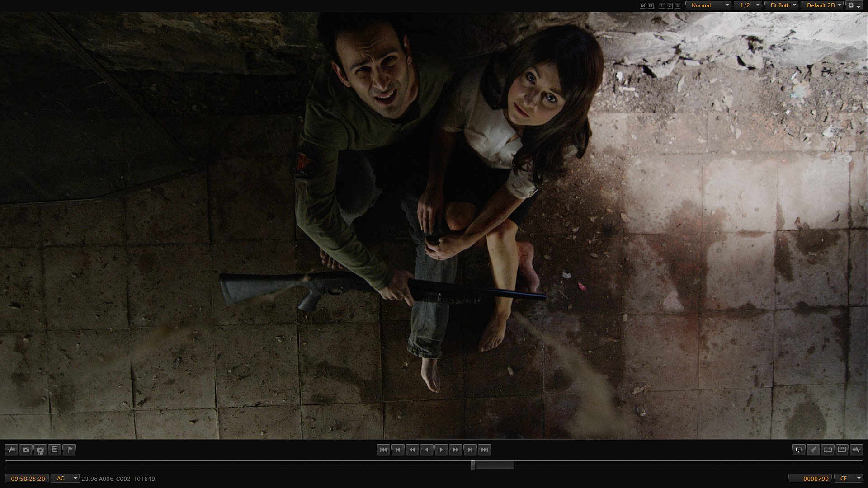This screenshot has height=488, width=868.
Task: Expand the Default 2D layout dropdown
Action: [x=821, y=5]
